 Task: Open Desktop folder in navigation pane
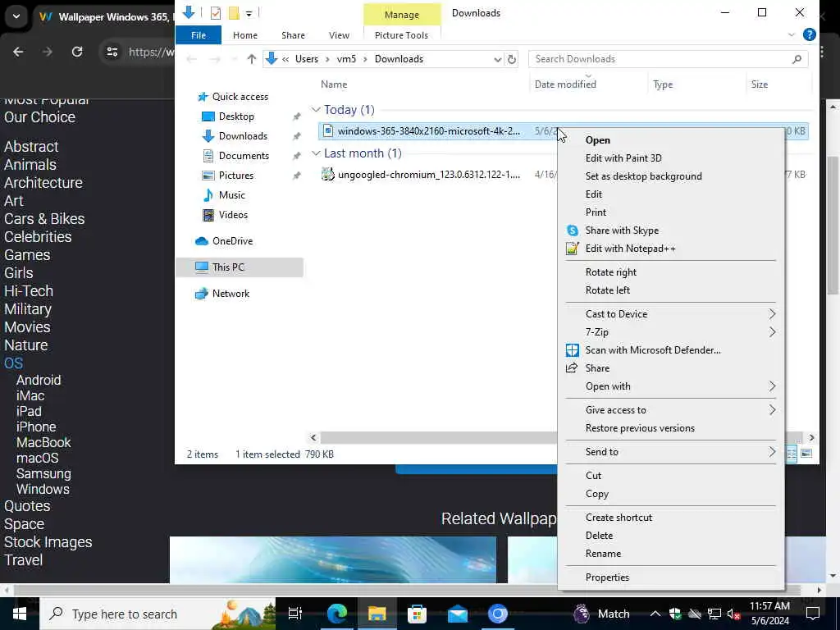tap(235, 116)
